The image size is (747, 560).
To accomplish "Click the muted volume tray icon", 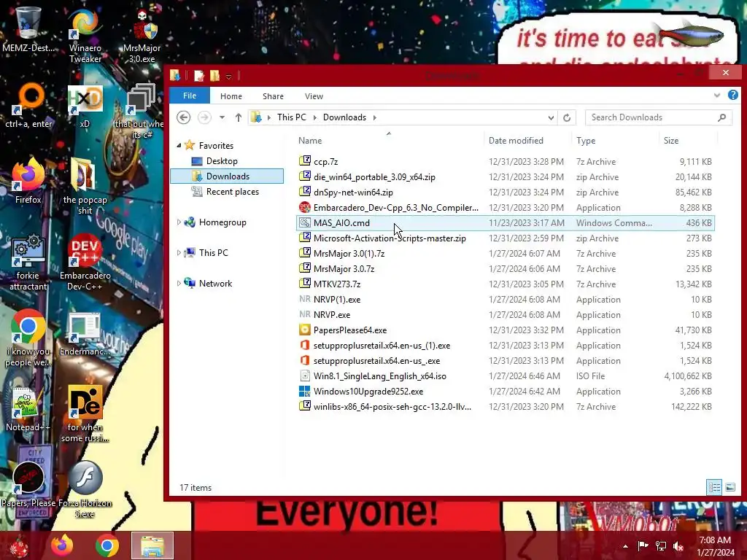I will [678, 546].
